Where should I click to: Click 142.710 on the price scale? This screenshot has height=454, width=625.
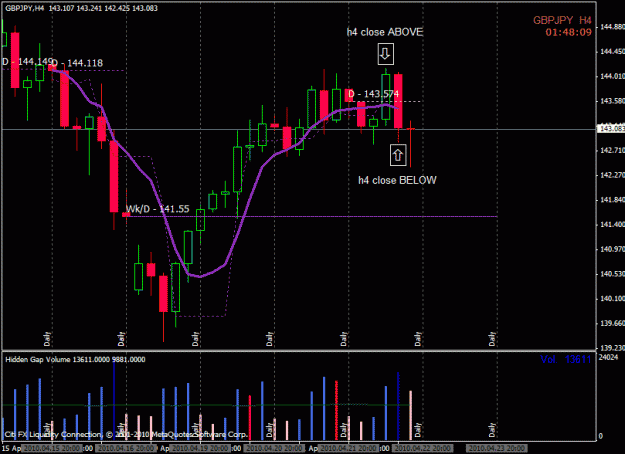(612, 150)
